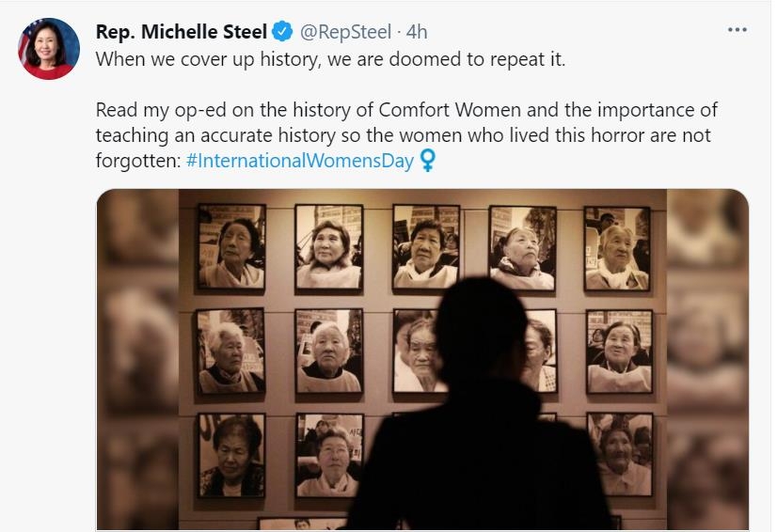The height and width of the screenshot is (532, 777).
Task: Click the 4h timestamp
Action: [417, 32]
